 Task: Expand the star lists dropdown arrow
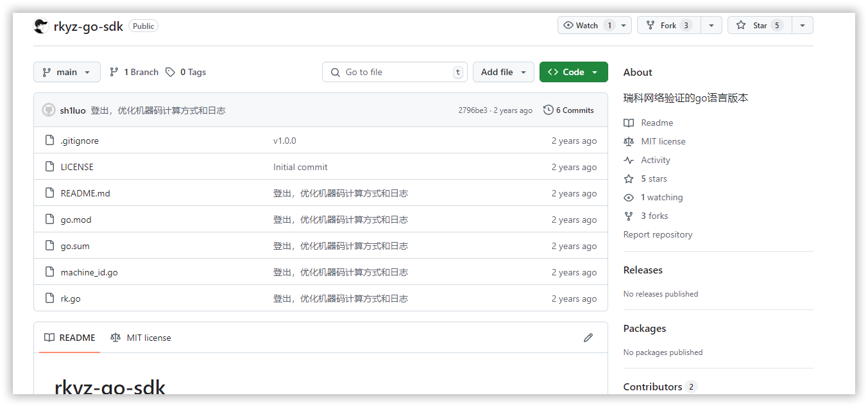click(x=803, y=25)
